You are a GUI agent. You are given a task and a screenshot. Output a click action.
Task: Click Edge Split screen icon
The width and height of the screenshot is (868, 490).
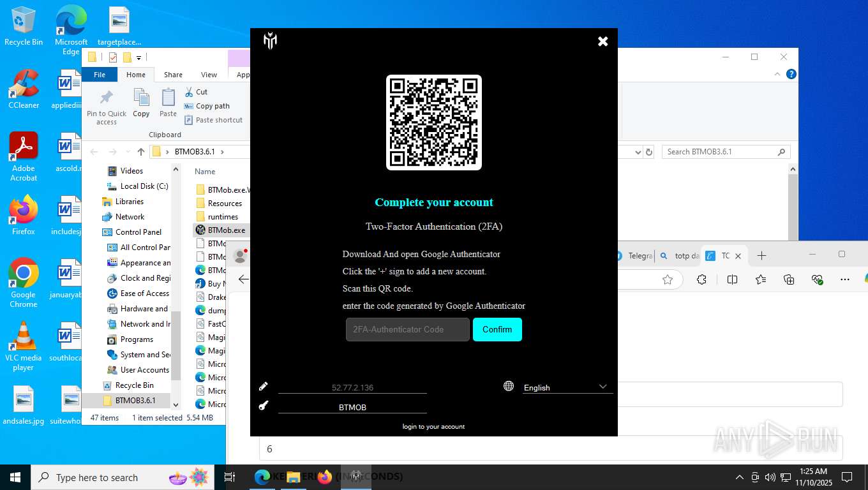pos(732,279)
